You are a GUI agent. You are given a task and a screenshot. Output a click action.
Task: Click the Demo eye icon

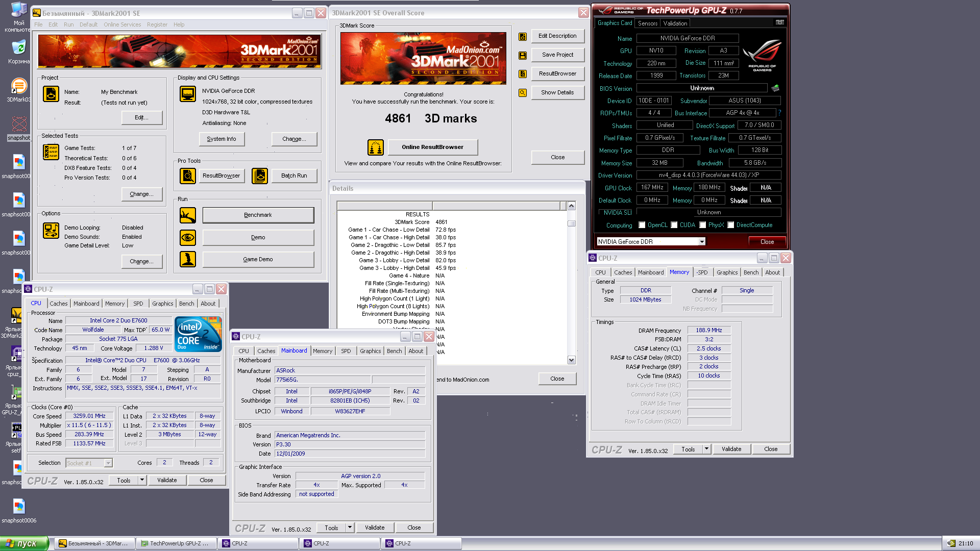[x=188, y=237]
